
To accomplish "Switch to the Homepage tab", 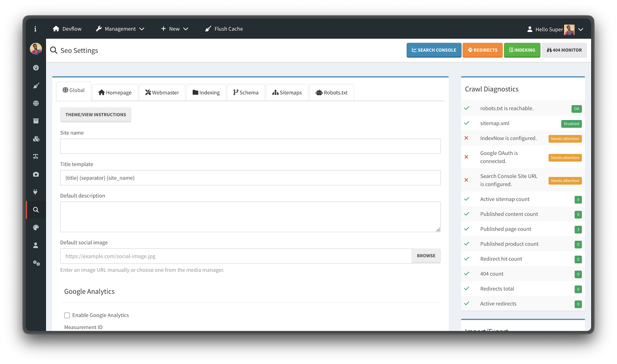I will (115, 93).
